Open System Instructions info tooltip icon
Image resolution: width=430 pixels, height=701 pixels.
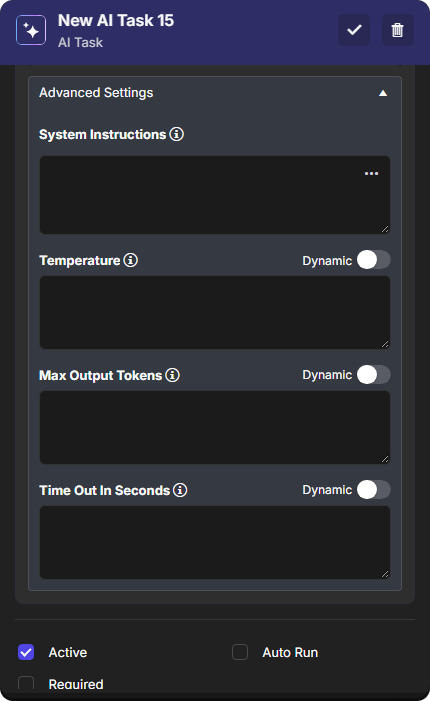[177, 134]
